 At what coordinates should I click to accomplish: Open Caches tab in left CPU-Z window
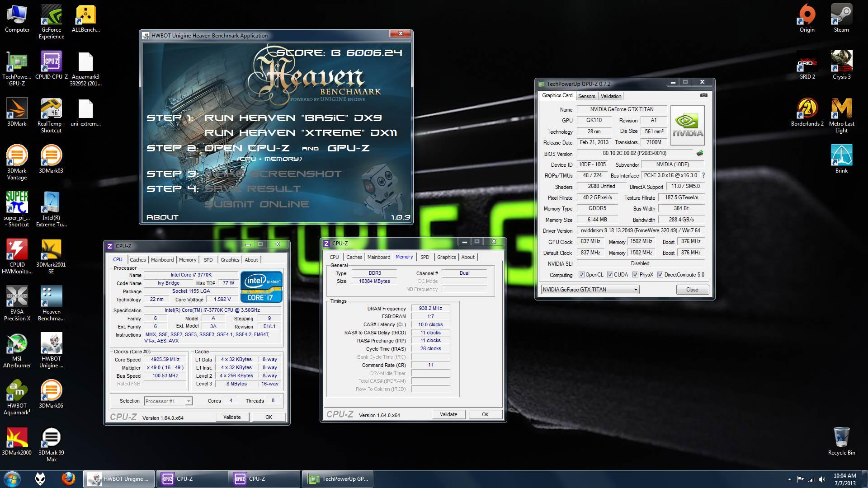138,260
